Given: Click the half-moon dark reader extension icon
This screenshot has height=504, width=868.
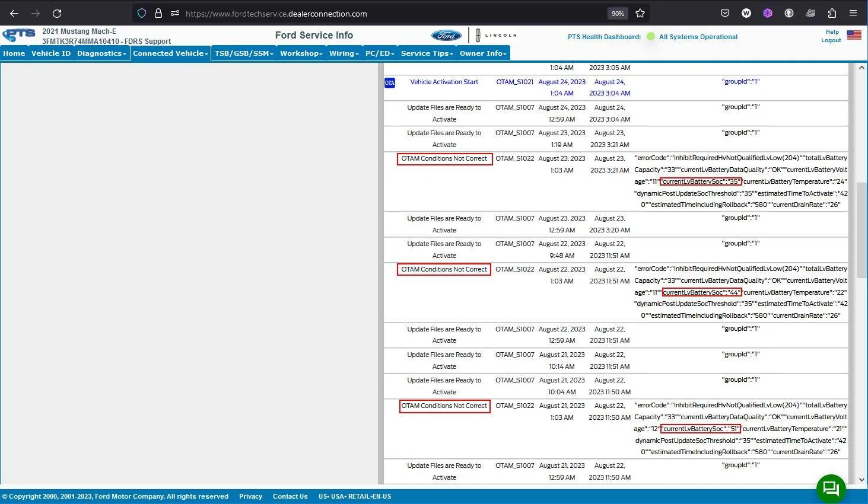Looking at the screenshot, I should tap(789, 13).
